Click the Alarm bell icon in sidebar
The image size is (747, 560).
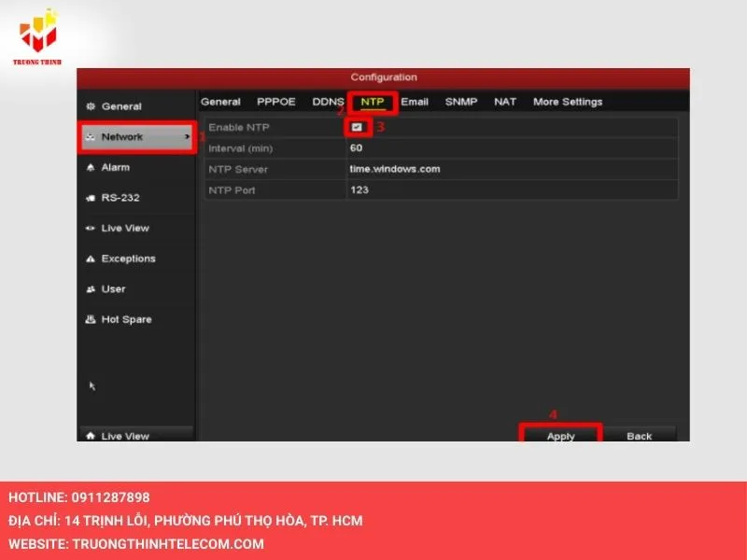[91, 168]
